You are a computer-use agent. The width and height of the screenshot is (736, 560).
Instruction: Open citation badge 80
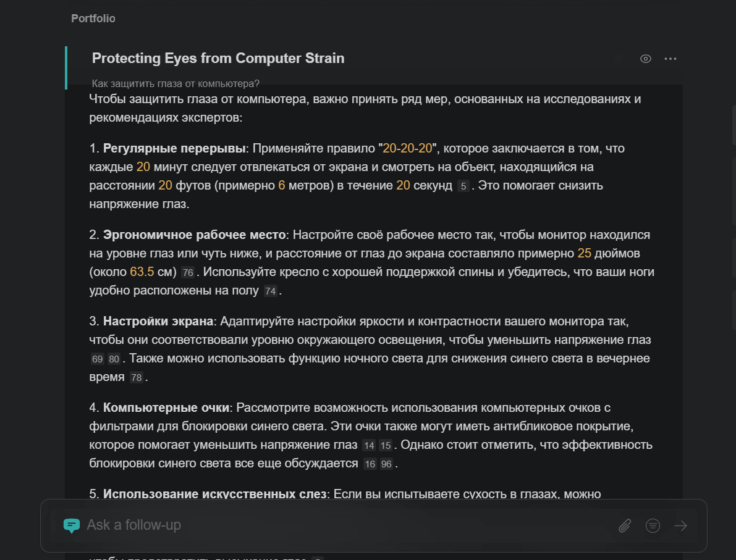click(114, 359)
